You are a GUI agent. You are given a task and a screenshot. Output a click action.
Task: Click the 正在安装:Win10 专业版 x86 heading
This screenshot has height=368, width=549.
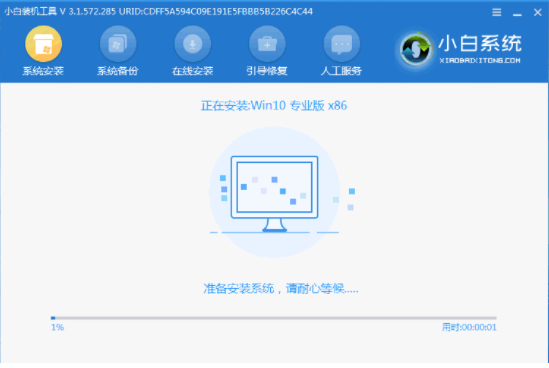point(274,105)
